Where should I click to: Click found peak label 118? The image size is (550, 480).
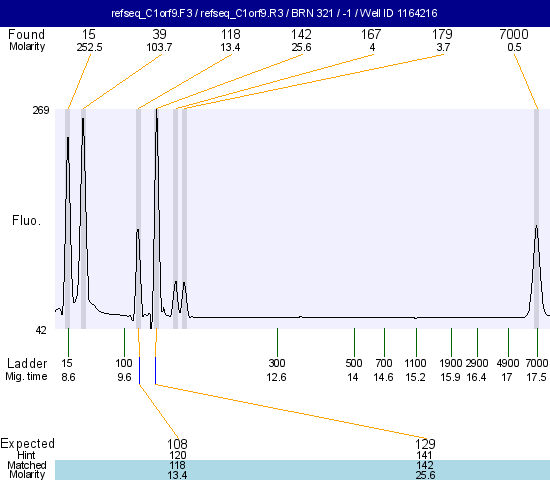230,34
